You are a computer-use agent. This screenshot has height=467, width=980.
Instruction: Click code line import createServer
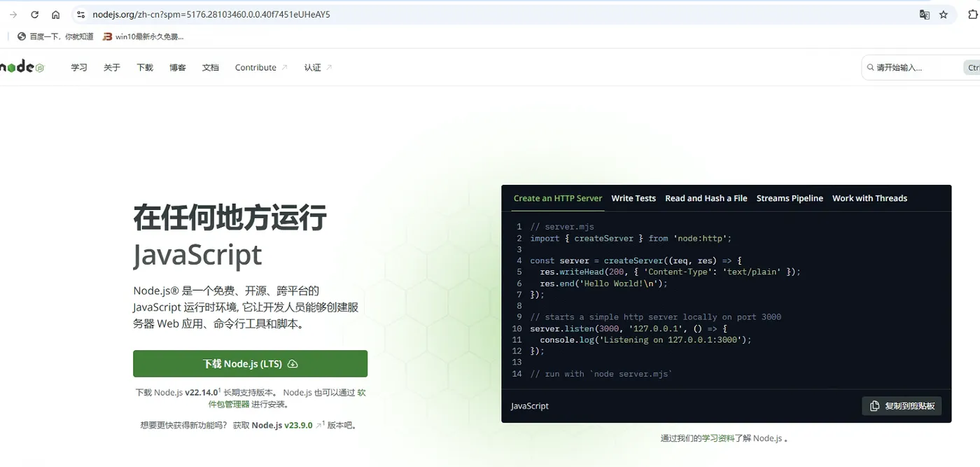point(631,238)
